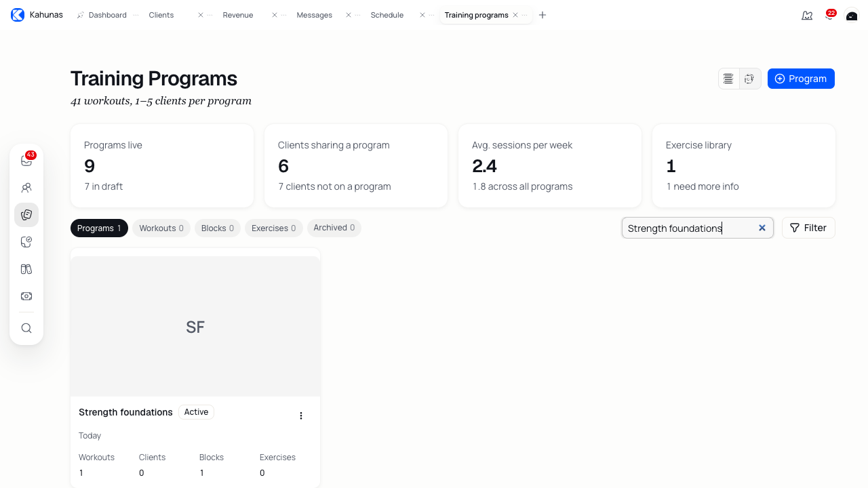Image resolution: width=868 pixels, height=488 pixels.
Task: Click the blue Program button
Action: click(x=801, y=79)
